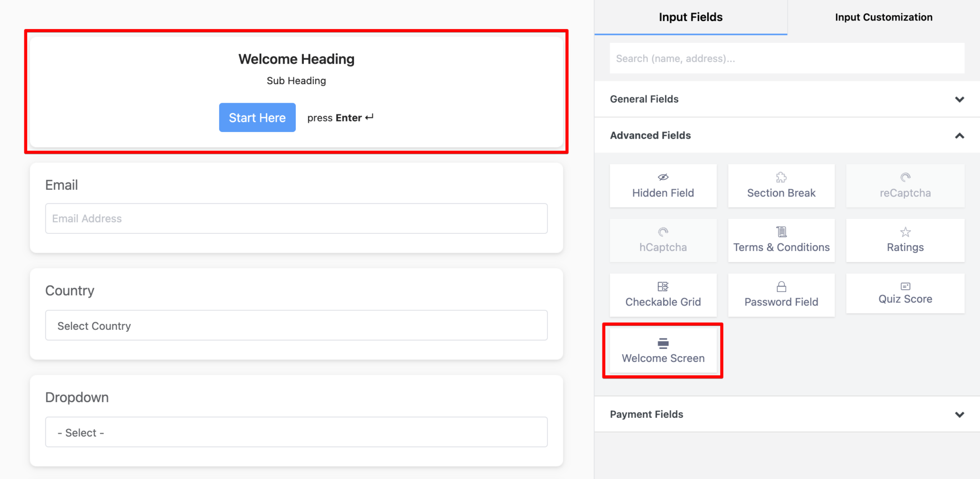
Task: Add a Hidden Field to the form
Action: point(663,186)
